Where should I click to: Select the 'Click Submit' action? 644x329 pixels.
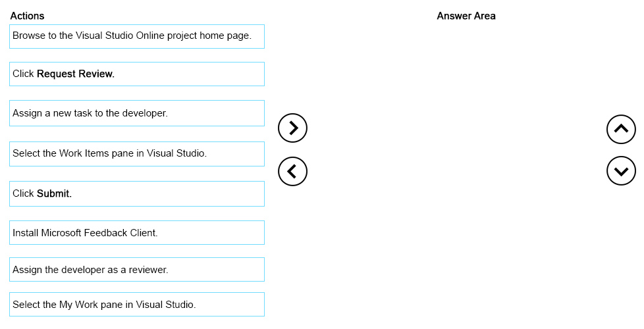point(137,193)
